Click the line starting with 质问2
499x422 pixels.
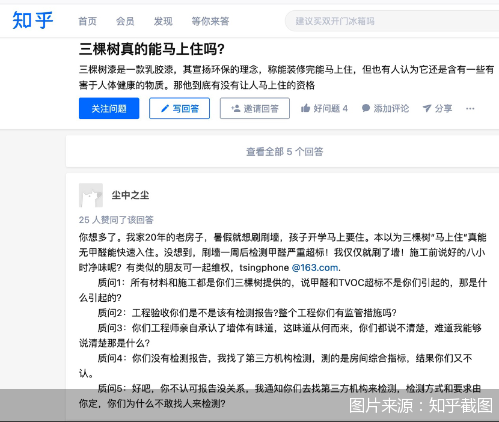(x=247, y=313)
